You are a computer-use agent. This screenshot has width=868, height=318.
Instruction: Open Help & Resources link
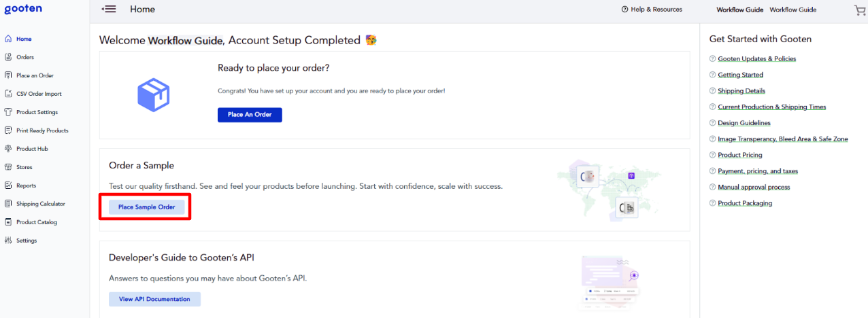click(x=656, y=10)
